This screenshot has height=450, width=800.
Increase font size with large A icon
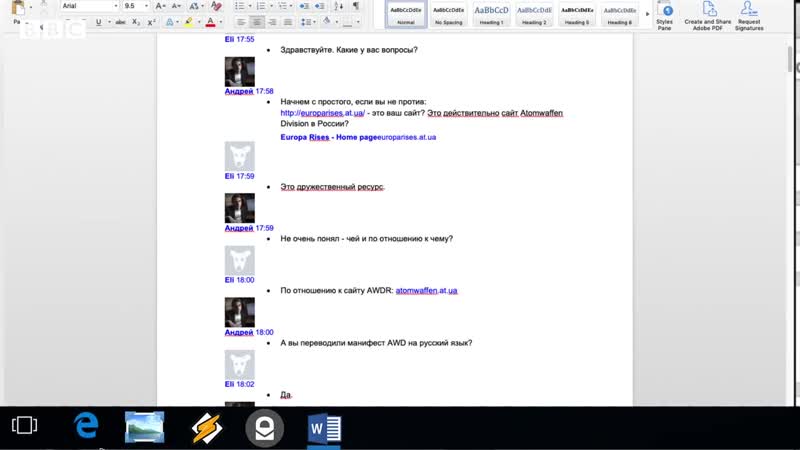160,6
